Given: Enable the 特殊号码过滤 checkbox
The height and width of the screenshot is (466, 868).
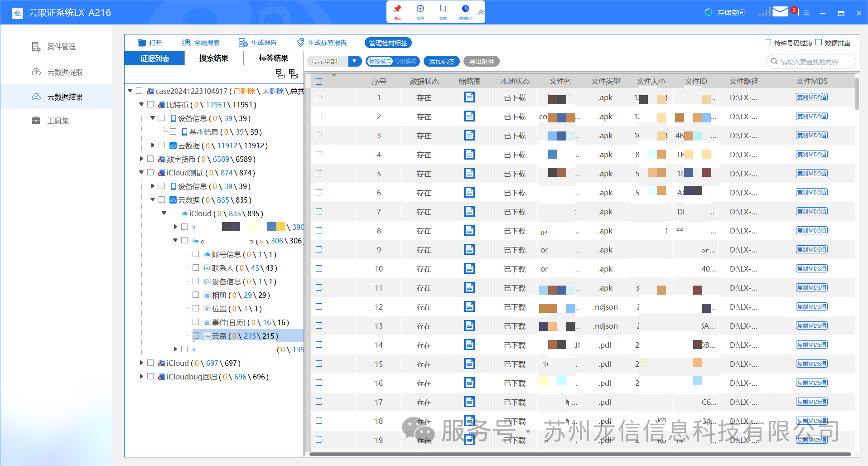Looking at the screenshot, I should tap(768, 43).
